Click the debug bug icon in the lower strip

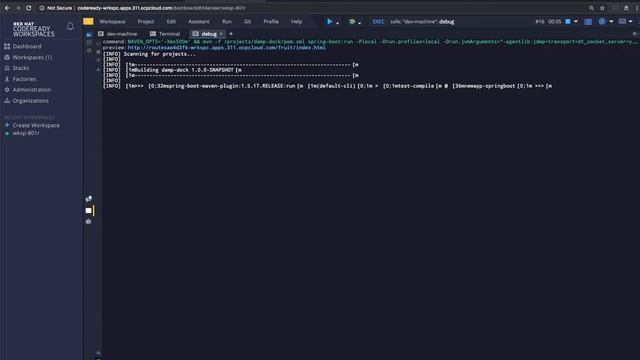click(89, 222)
